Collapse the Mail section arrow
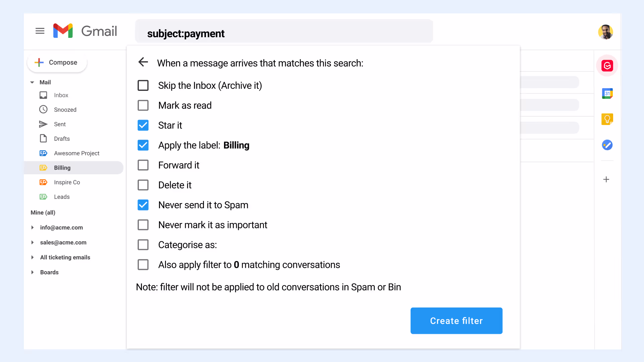This screenshot has width=644, height=362. tap(32, 82)
